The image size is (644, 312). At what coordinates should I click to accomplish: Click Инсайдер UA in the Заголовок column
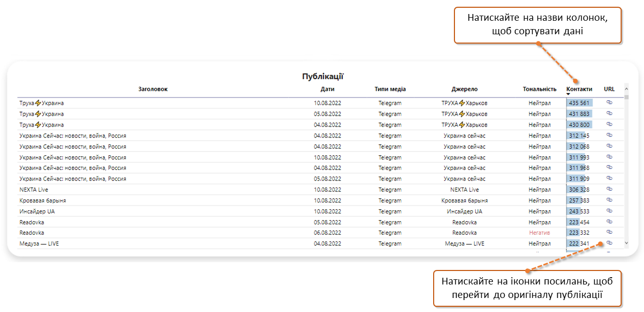(37, 212)
